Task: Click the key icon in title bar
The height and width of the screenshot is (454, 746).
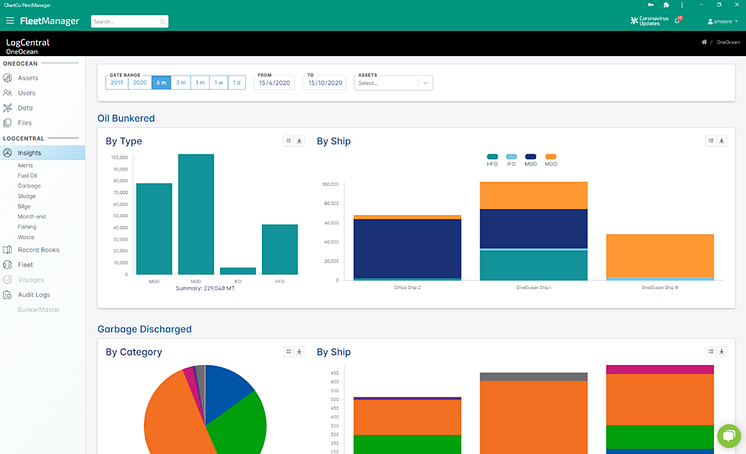Action: coord(651,5)
